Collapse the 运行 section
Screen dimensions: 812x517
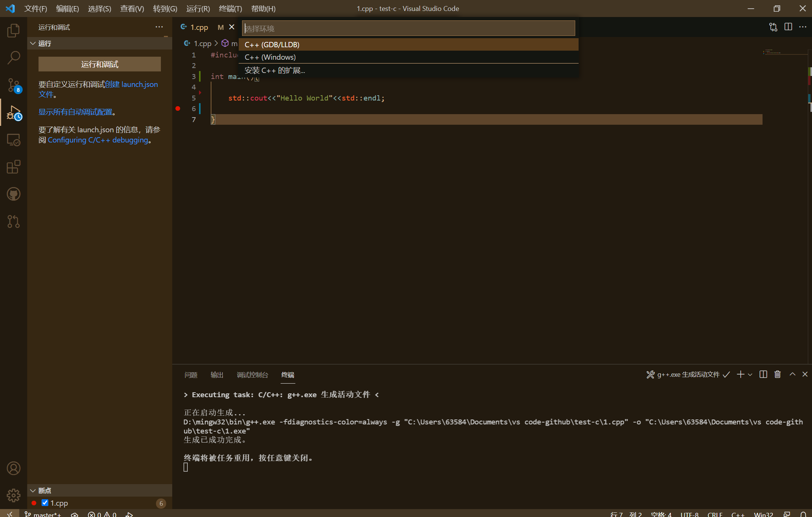point(33,43)
